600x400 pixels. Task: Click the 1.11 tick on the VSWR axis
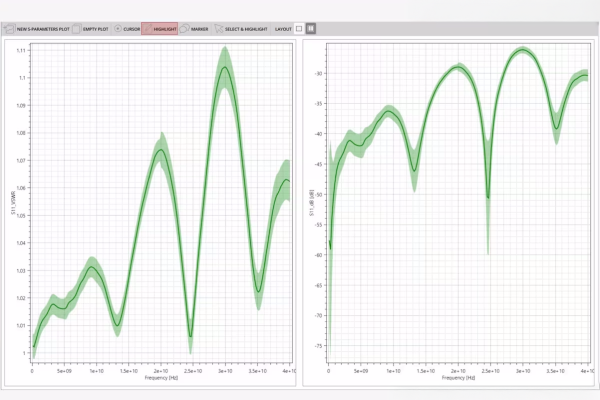click(24, 50)
